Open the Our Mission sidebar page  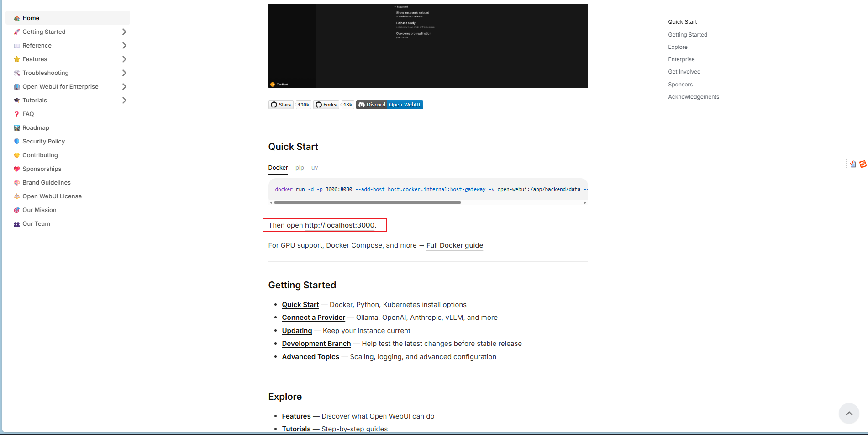point(40,210)
